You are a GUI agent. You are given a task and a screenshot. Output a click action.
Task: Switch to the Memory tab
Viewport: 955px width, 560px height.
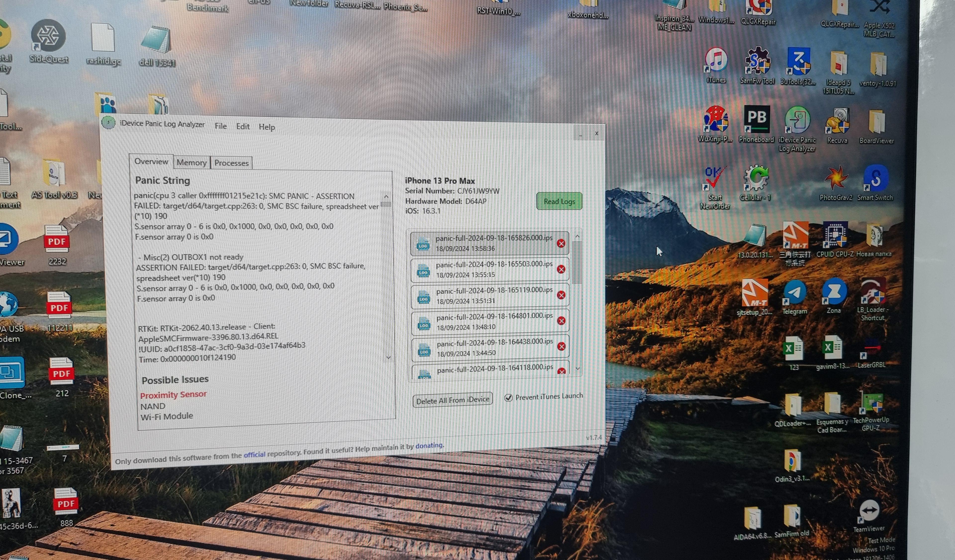coord(191,163)
